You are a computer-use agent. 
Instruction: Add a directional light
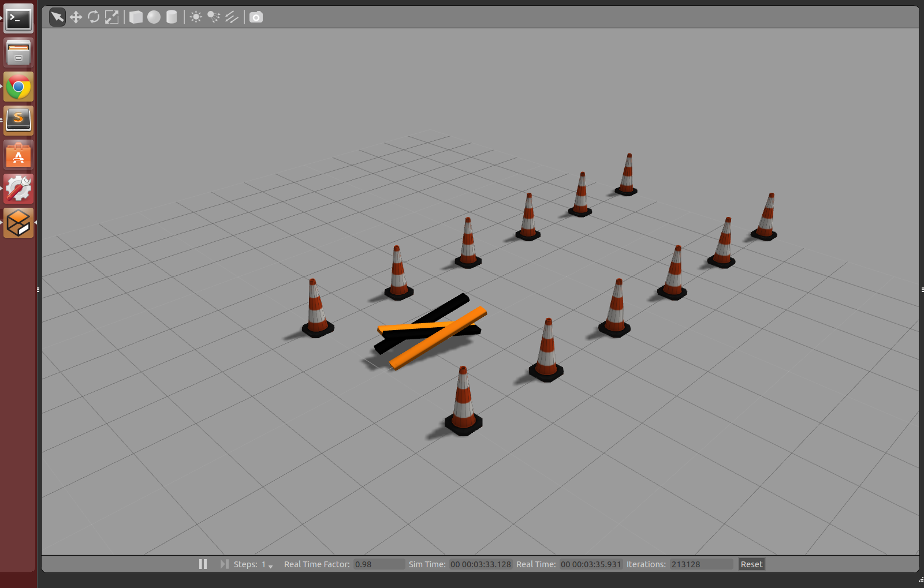coord(232,17)
